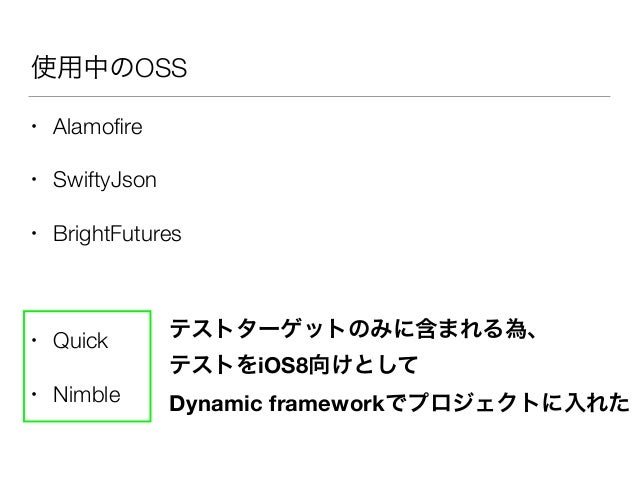Click the OSS letters in the title
Viewport: 638px width, 479px height.
pos(161,68)
